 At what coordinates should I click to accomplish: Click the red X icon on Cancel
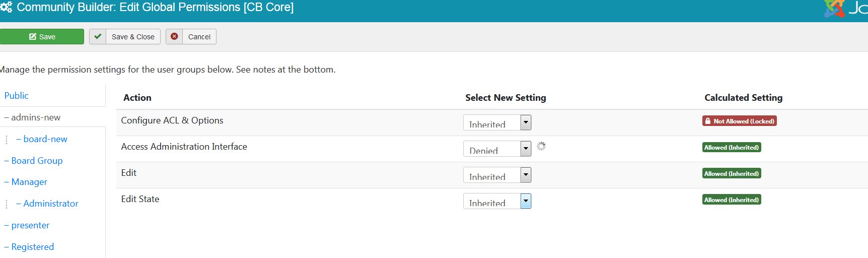pyautogui.click(x=174, y=37)
